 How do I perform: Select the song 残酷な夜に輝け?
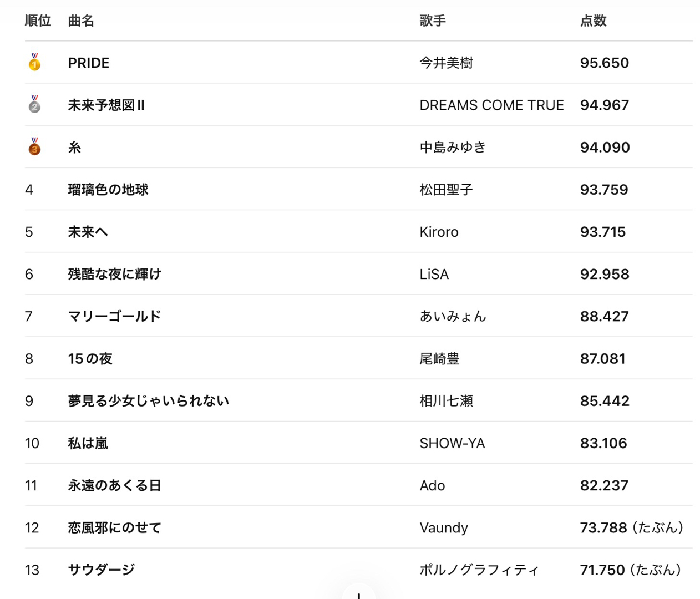point(115,274)
